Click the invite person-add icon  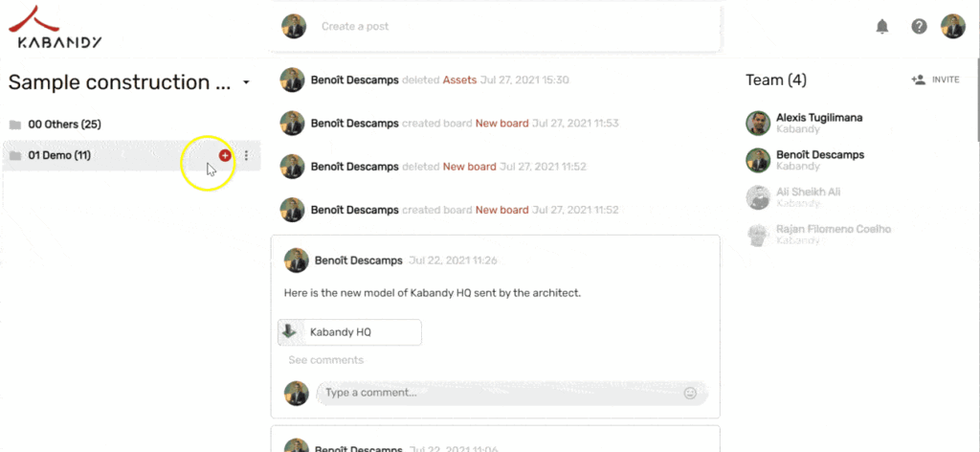(918, 80)
